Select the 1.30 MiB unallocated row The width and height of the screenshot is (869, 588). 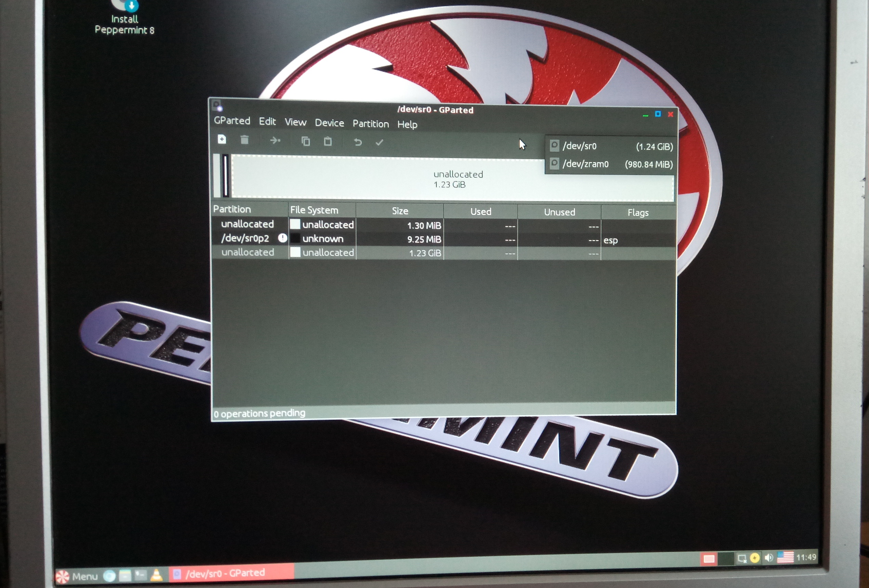(444, 225)
